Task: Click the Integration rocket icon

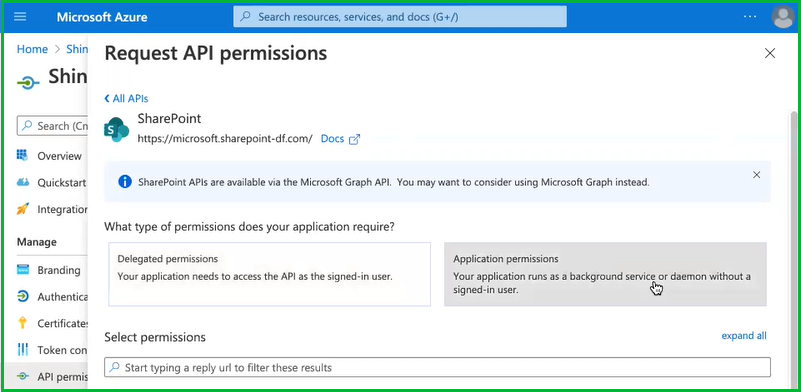Action: 22,209
